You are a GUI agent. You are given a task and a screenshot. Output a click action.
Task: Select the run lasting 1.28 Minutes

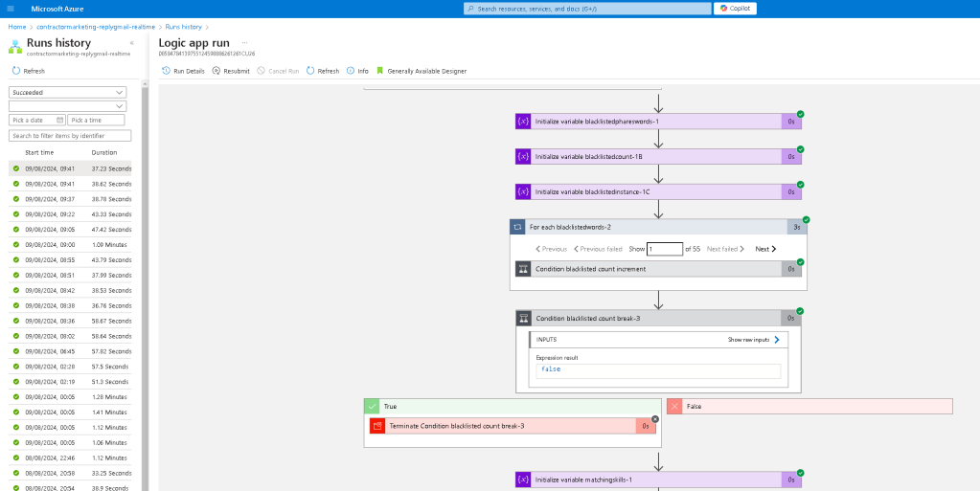pyautogui.click(x=70, y=396)
